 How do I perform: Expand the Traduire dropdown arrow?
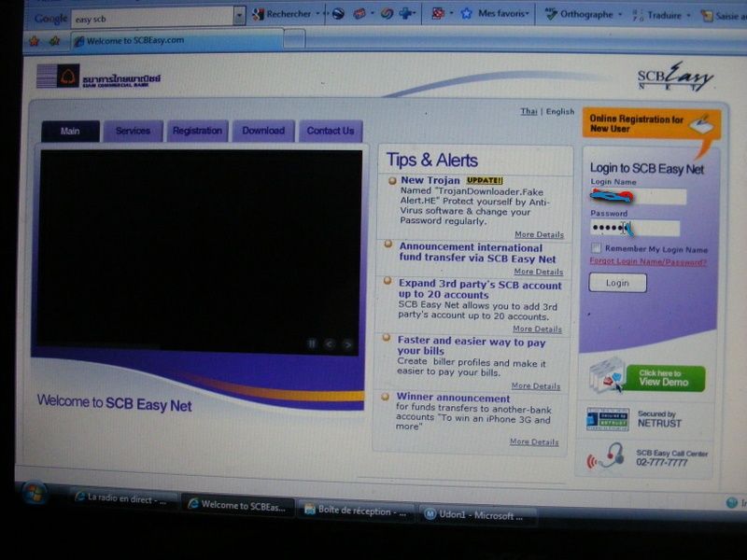688,16
